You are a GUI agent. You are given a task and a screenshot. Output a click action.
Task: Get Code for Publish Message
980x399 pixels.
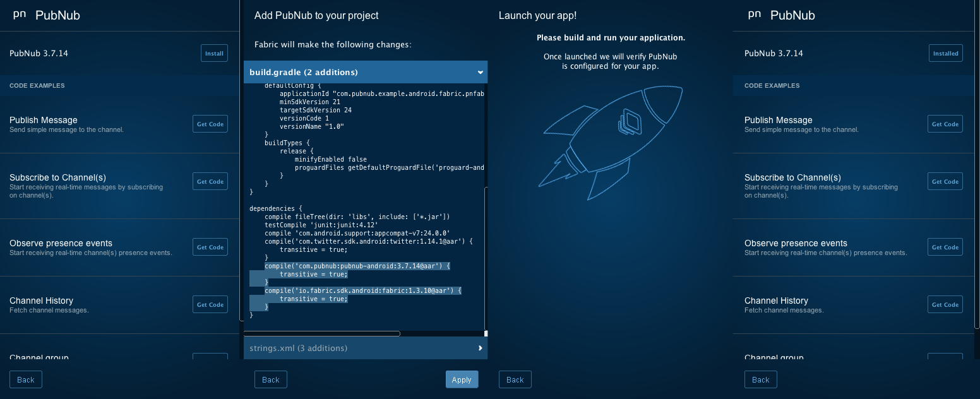tap(210, 124)
